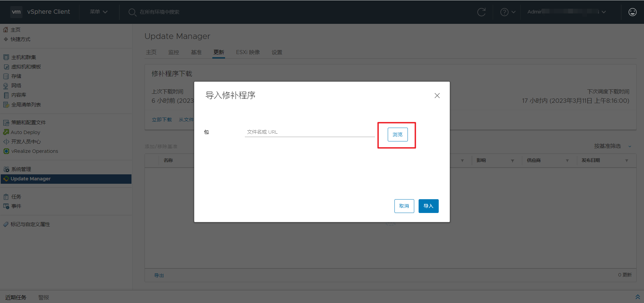Open the column filter left of 影响
The image size is (644, 303).
[462, 161]
